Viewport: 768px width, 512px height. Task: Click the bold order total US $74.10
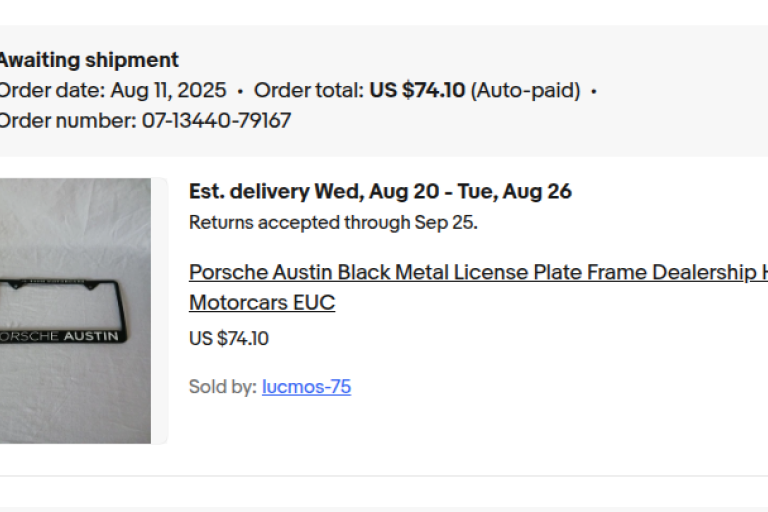[x=417, y=90]
